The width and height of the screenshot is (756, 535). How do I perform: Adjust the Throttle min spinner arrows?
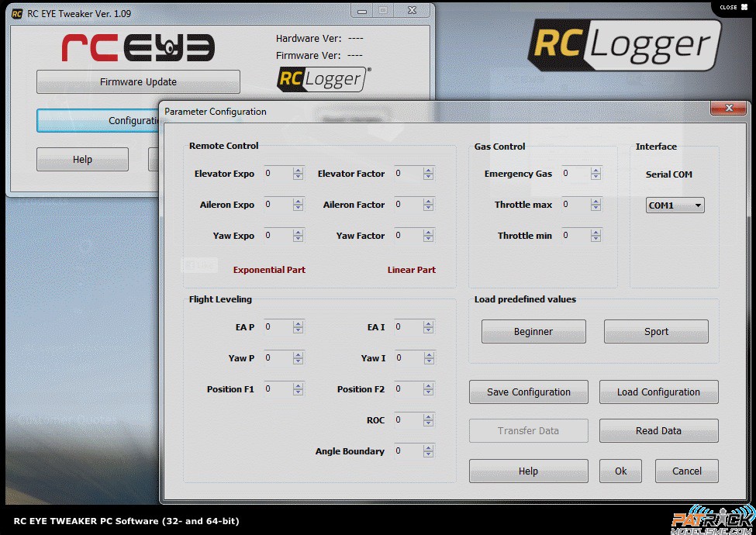[x=596, y=235]
